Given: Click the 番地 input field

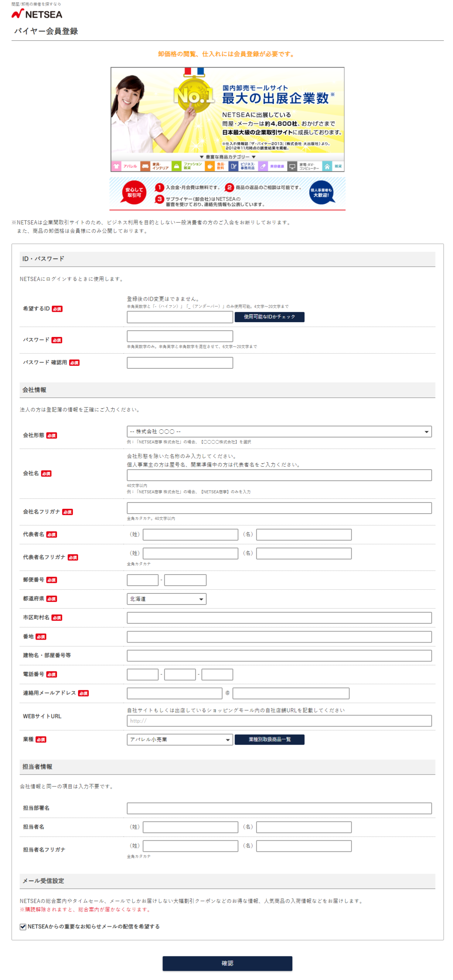Looking at the screenshot, I should 279,637.
